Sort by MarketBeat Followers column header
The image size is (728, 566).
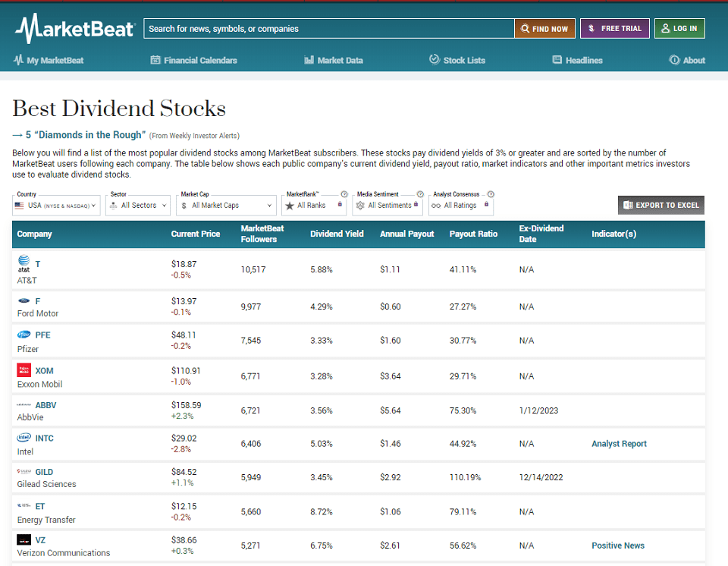(x=262, y=234)
